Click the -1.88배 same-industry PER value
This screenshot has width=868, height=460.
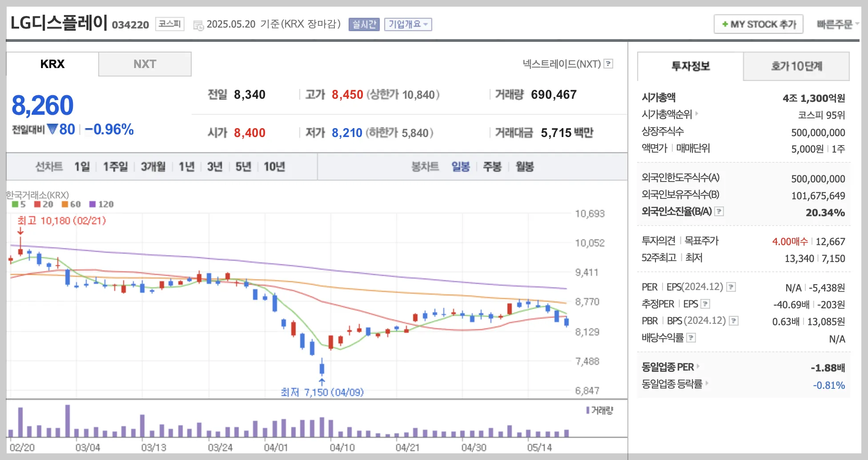click(x=828, y=368)
